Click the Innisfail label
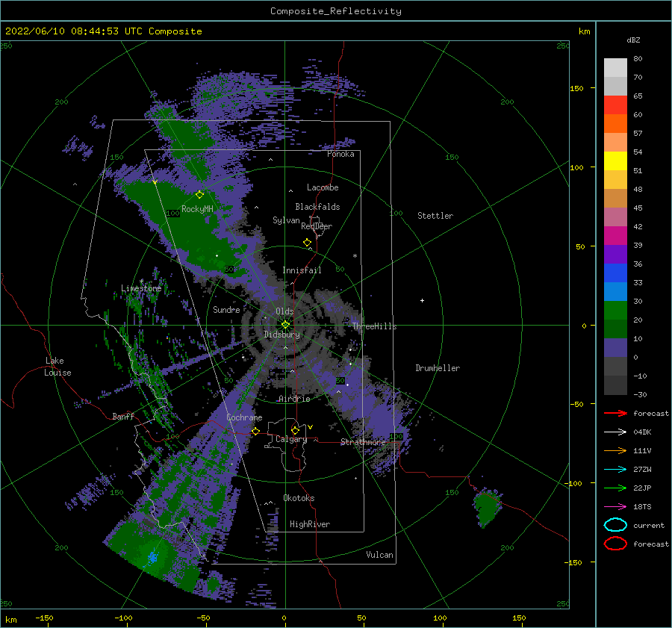 [302, 270]
